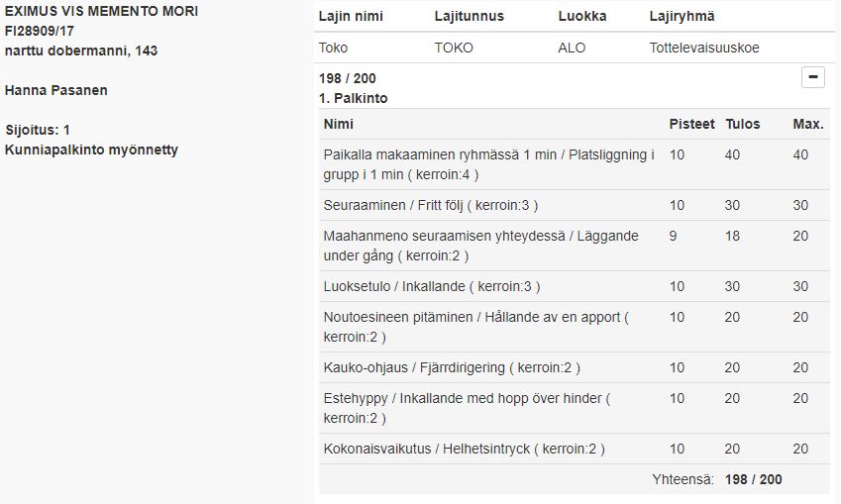Screen dimensions: 841x504
Task: Select the Luoksetulo / Inkallande row
Action: click(x=575, y=286)
